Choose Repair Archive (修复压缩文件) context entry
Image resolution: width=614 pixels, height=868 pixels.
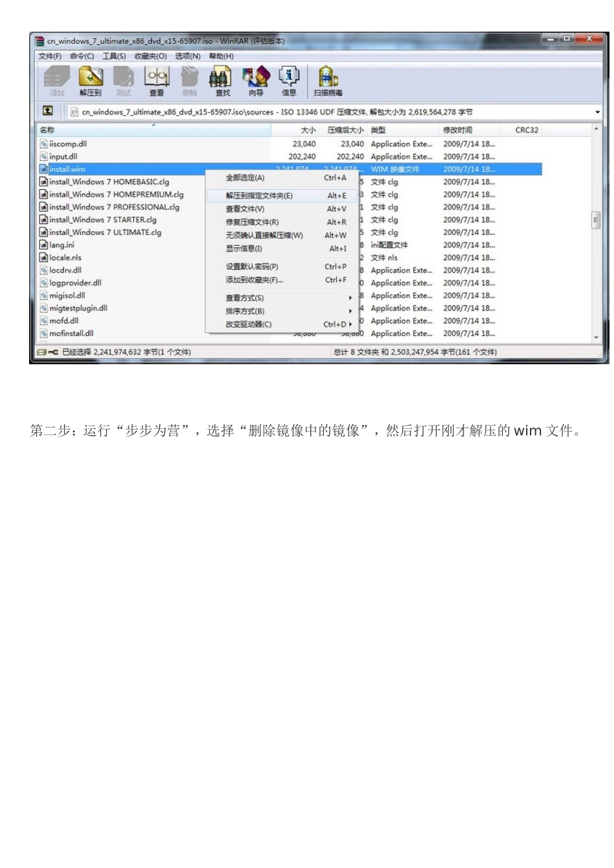click(281, 222)
